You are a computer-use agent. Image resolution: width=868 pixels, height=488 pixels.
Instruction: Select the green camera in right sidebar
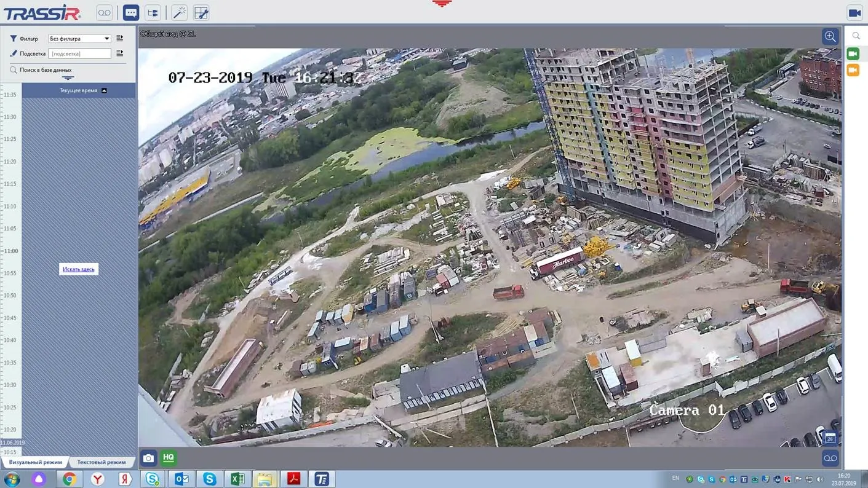click(853, 54)
